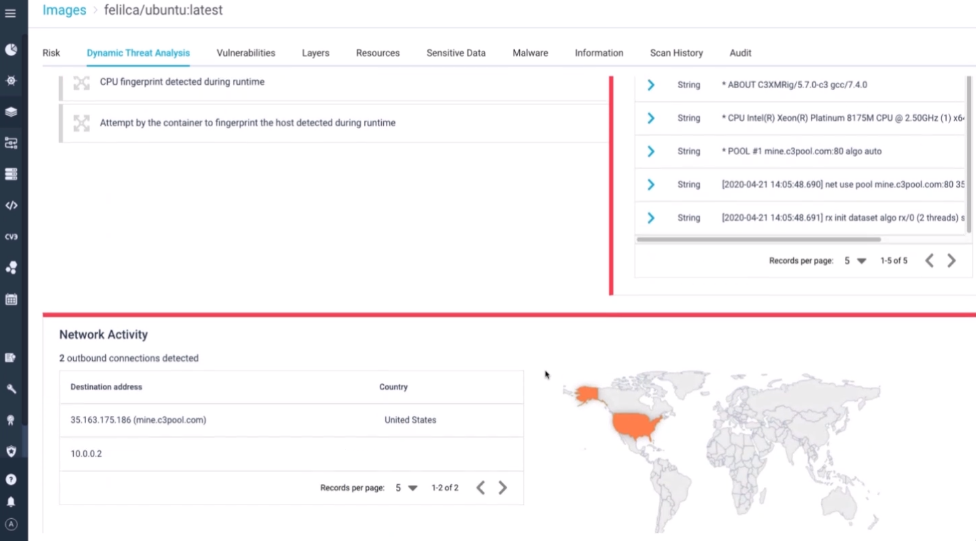Open the hamburger menu in the sidebar

[11, 14]
